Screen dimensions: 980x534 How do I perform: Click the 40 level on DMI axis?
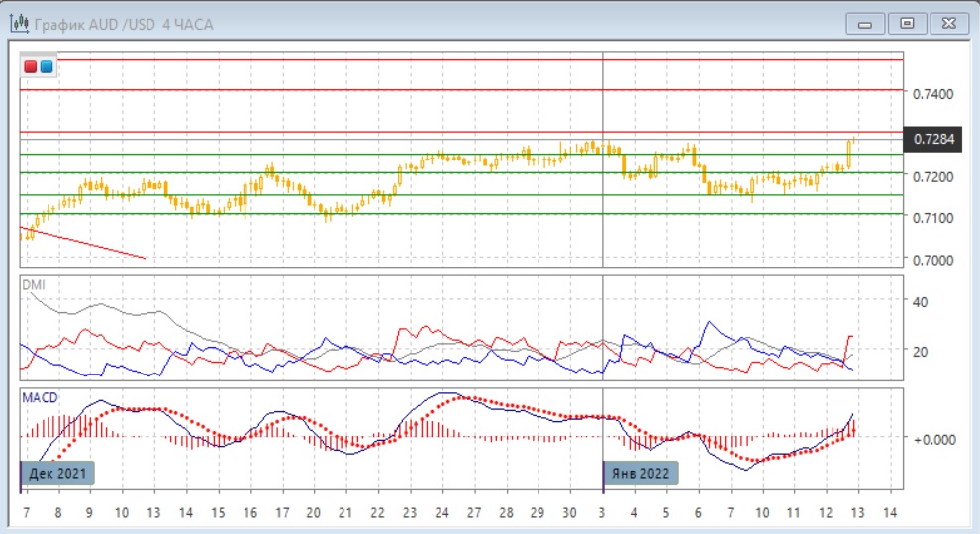921,301
